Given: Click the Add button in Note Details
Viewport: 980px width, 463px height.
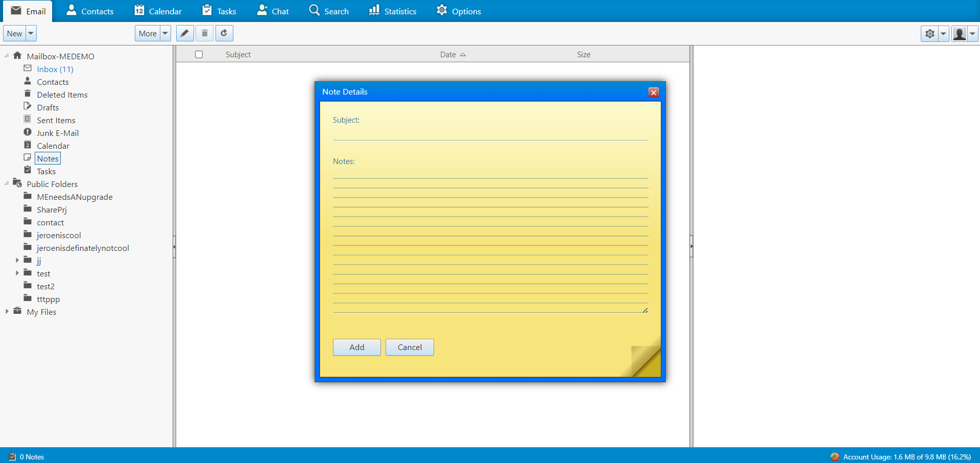Looking at the screenshot, I should coord(356,348).
